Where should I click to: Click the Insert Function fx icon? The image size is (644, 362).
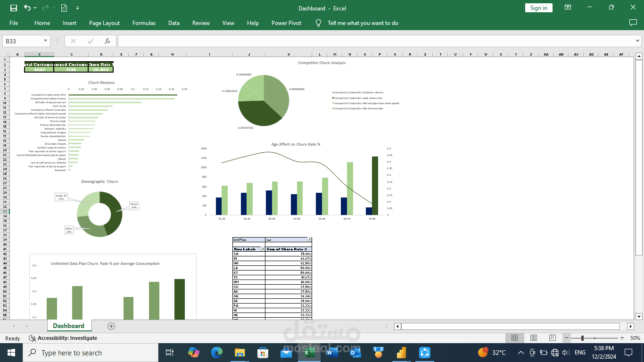click(107, 41)
